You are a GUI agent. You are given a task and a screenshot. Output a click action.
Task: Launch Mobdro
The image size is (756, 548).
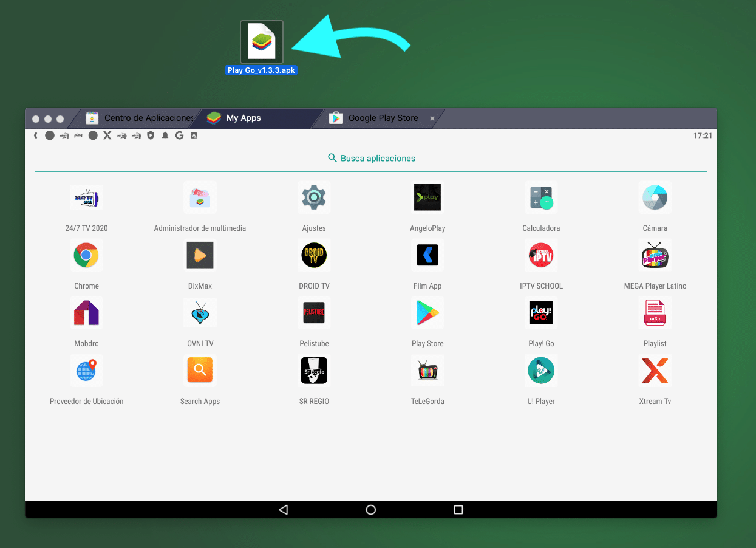pos(86,313)
